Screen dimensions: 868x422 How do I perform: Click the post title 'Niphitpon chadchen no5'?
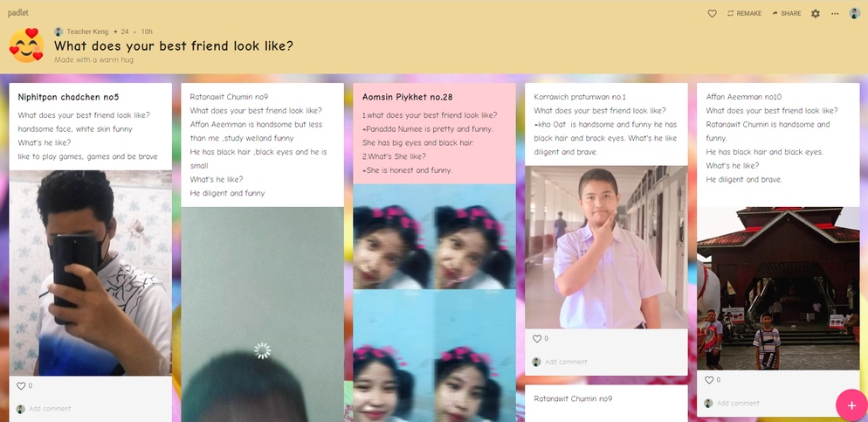pyautogui.click(x=68, y=97)
